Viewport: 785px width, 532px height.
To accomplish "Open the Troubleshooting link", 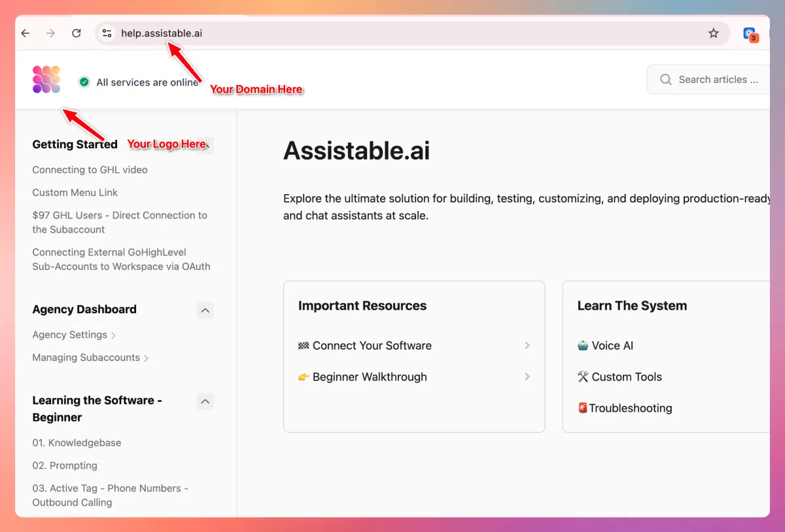I will 625,408.
